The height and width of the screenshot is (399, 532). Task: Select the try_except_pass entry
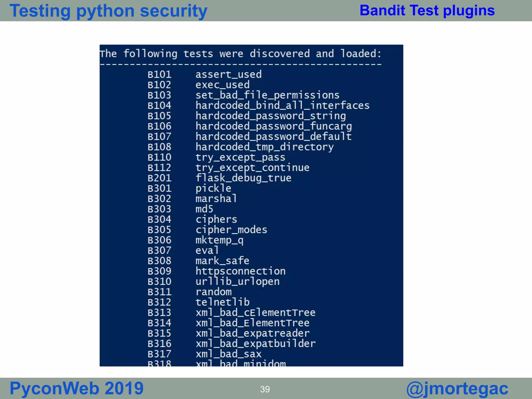pos(241,157)
